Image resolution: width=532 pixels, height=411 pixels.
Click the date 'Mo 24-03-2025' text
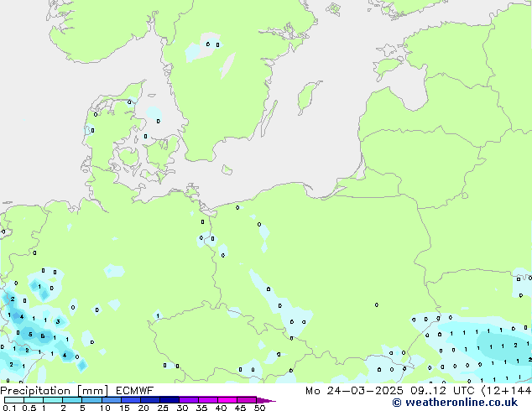click(x=354, y=391)
